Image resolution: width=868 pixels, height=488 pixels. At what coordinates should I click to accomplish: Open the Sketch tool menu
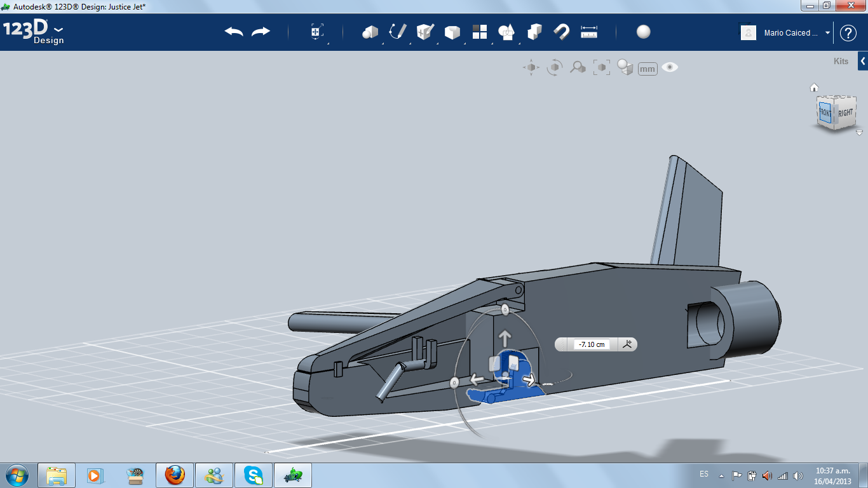pos(398,32)
